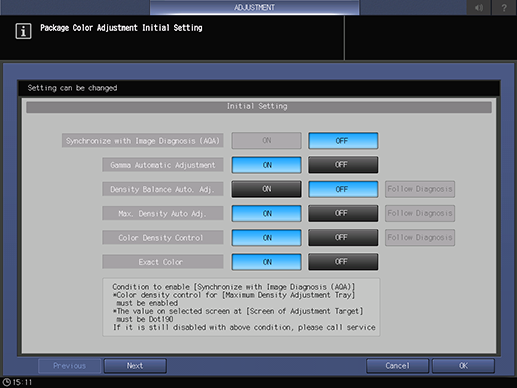Screen dimensions: 517x388
Task: Set Gamma Automatic Adjustment to ON
Action: 267,165
